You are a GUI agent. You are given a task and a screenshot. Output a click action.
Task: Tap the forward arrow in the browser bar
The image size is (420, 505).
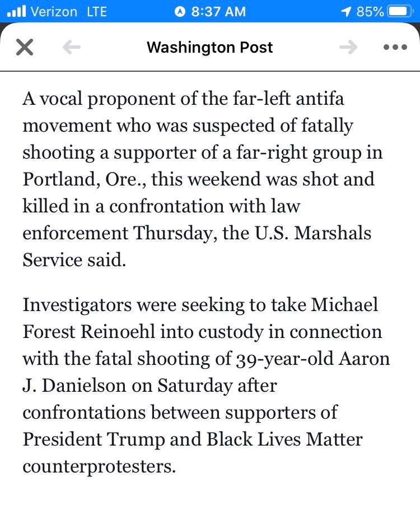[348, 48]
